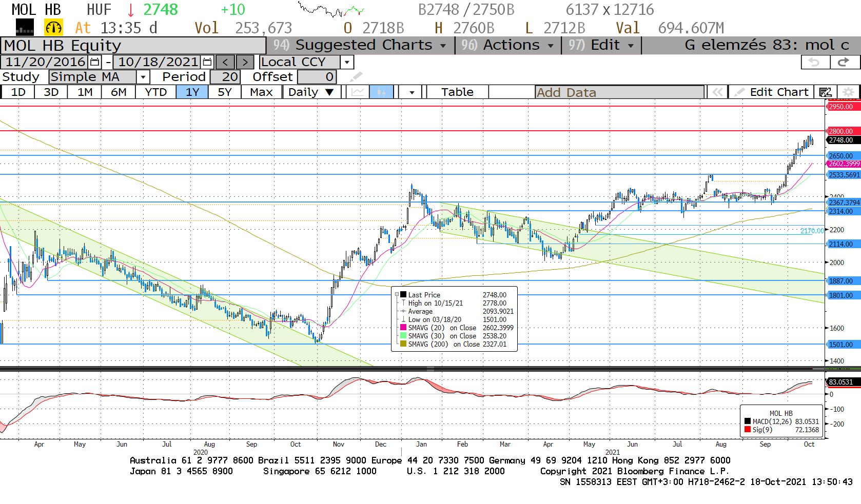Viewport: 861px width, 504px height.
Task: Click the 1887.00 price level label
Action: coord(843,281)
